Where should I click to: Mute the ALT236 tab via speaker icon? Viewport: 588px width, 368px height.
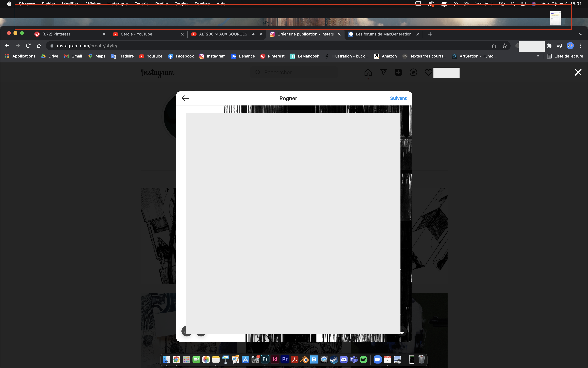click(254, 34)
